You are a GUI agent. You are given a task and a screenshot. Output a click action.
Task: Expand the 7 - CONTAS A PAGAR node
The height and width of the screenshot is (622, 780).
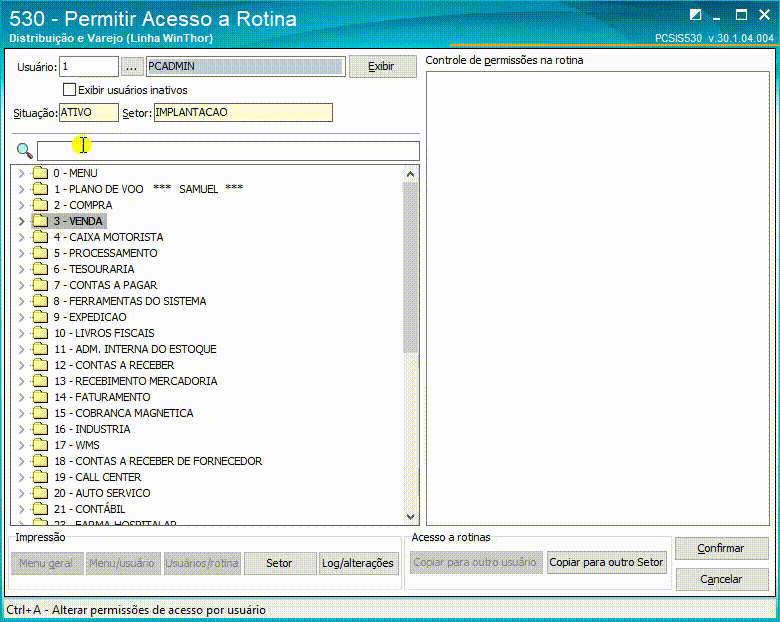21,285
